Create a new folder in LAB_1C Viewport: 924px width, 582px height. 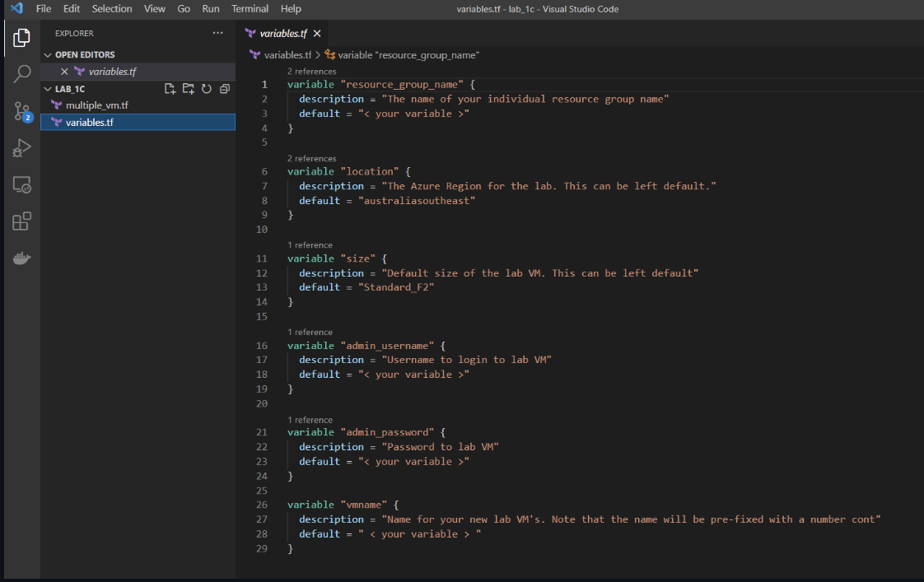tap(188, 89)
